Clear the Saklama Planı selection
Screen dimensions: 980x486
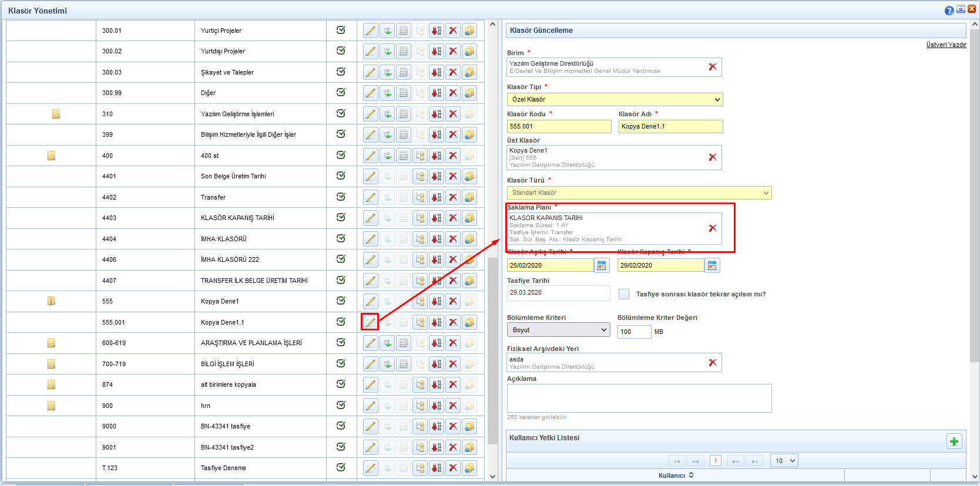pos(713,228)
